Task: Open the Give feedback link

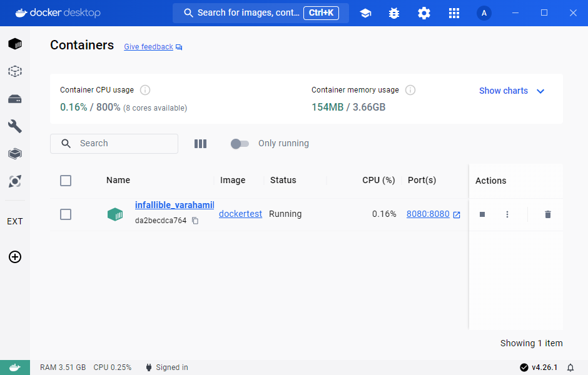Action: coord(148,47)
